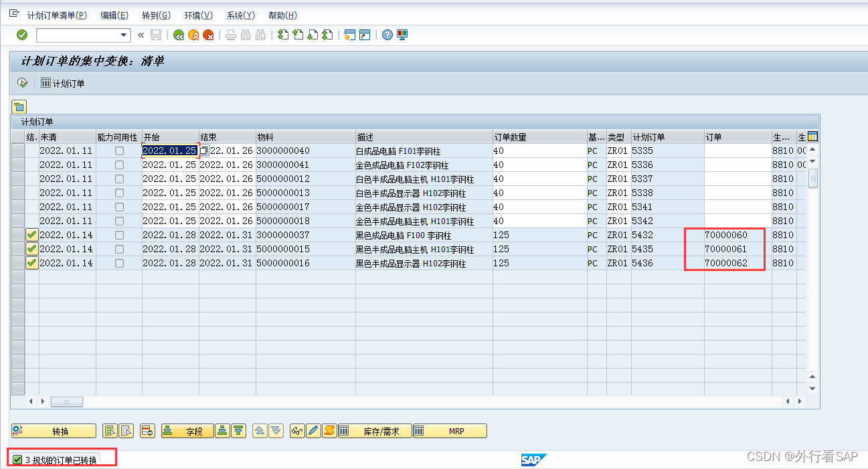Toggle capacity checkbox for order 5432
The height and width of the screenshot is (469, 868).
[x=119, y=236]
